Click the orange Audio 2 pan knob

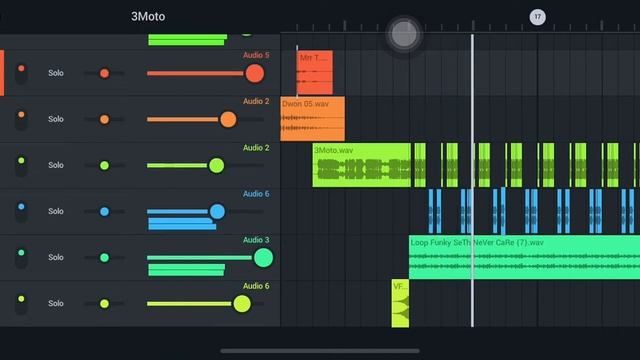click(x=104, y=119)
